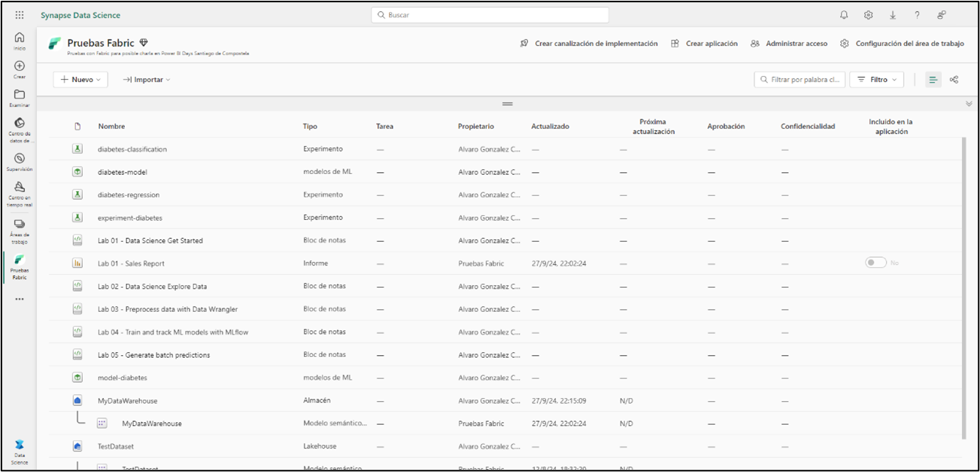The height and width of the screenshot is (472, 980).
Task: Click the Almacén type cell of MyDataWarehouse
Action: click(317, 400)
